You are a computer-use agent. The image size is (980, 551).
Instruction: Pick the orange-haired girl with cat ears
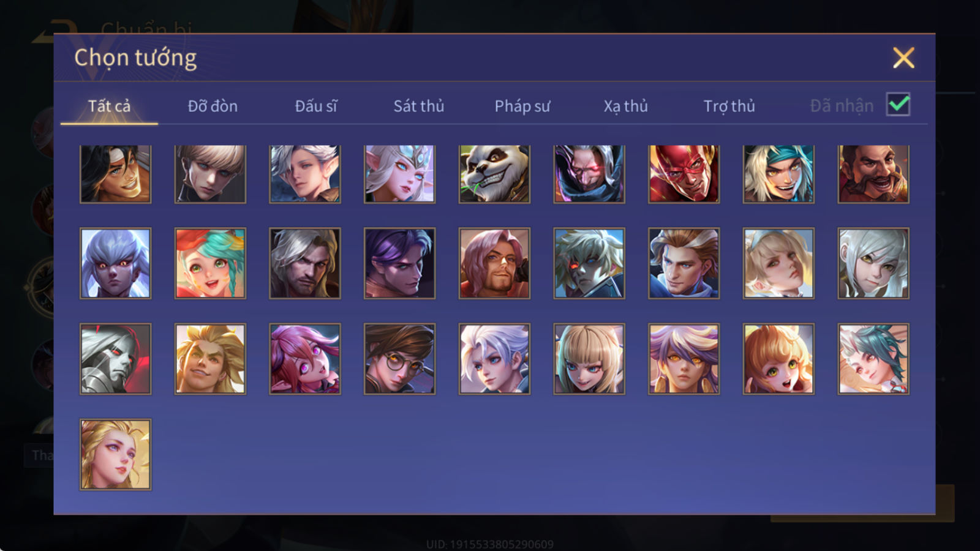click(x=778, y=359)
